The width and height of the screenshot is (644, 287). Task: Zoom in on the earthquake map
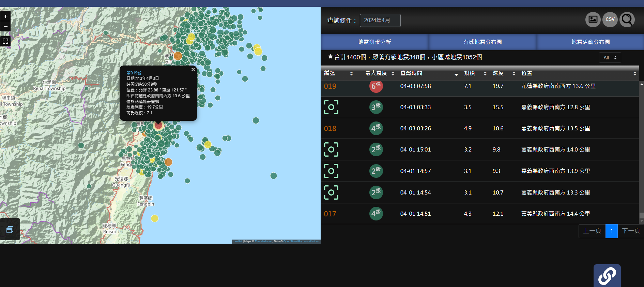pyautogui.click(x=5, y=16)
